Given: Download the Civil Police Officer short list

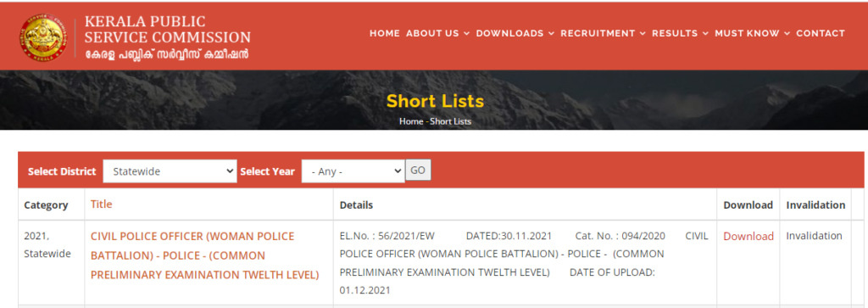Looking at the screenshot, I should click(x=748, y=236).
